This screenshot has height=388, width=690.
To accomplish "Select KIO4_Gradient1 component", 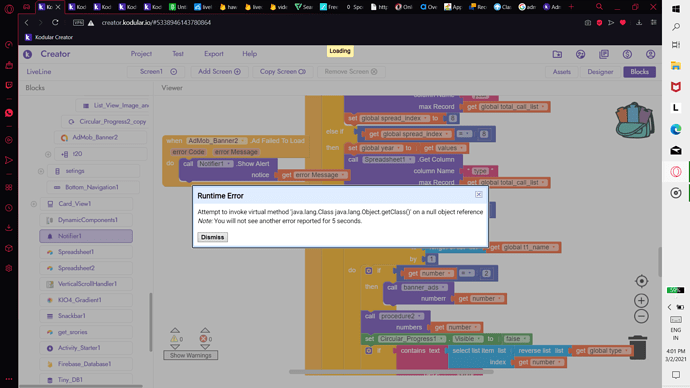I will [x=86, y=300].
